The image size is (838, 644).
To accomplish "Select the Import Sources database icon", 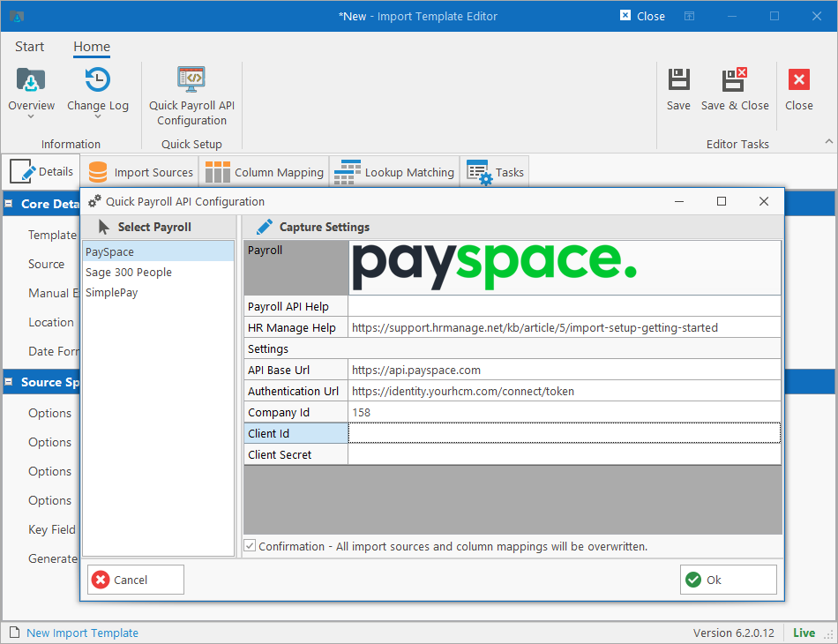I will tap(98, 172).
